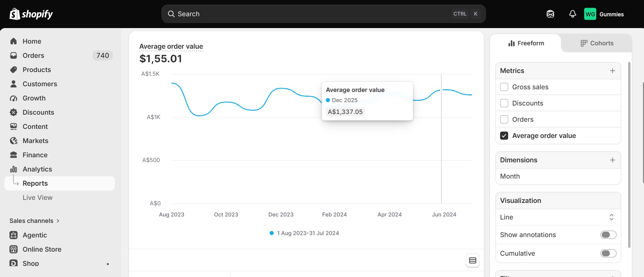Expand Sales channels section
644x277 pixels.
(34, 221)
